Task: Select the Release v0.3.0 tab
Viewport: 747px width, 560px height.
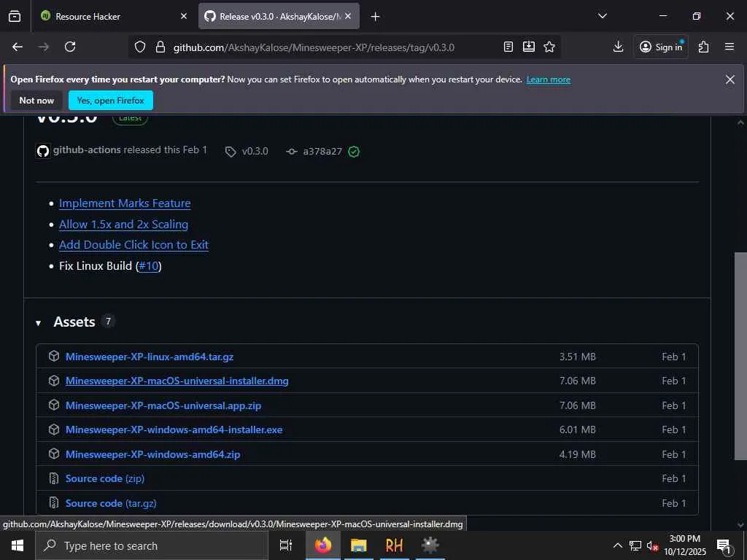Action: pos(279,17)
